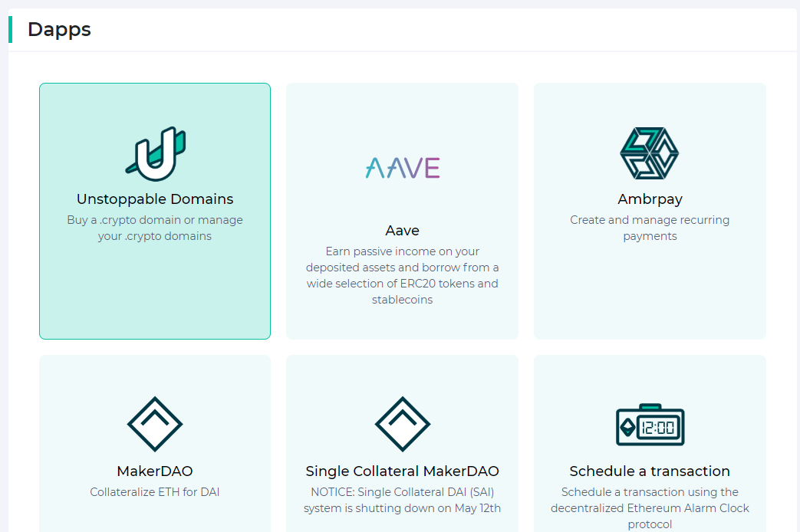Click 'Create and manage recurring payments' text
This screenshot has height=532, width=800.
(x=650, y=228)
